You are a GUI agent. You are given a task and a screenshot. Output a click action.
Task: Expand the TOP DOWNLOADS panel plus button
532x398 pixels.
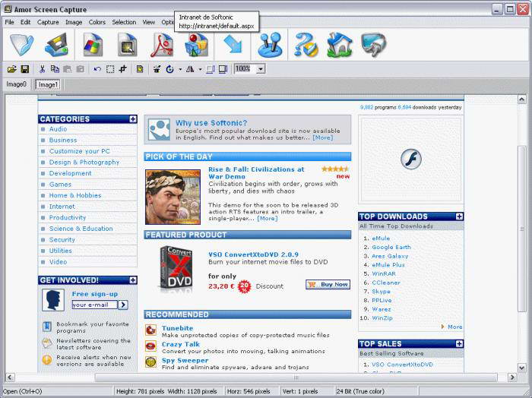(459, 216)
